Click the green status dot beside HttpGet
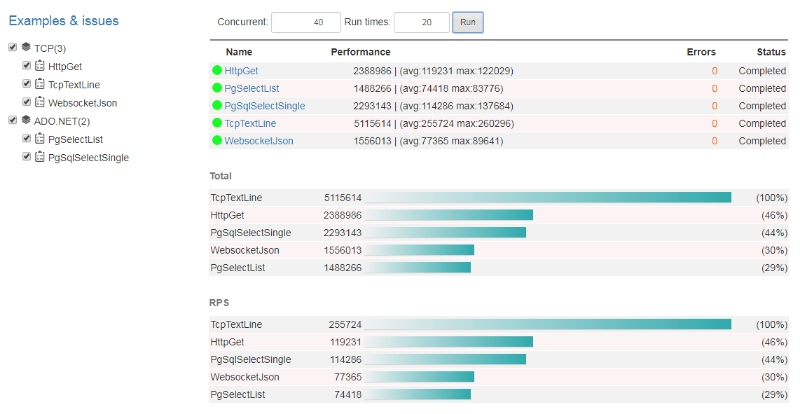Screen dimensions: 800x414 [x=217, y=70]
